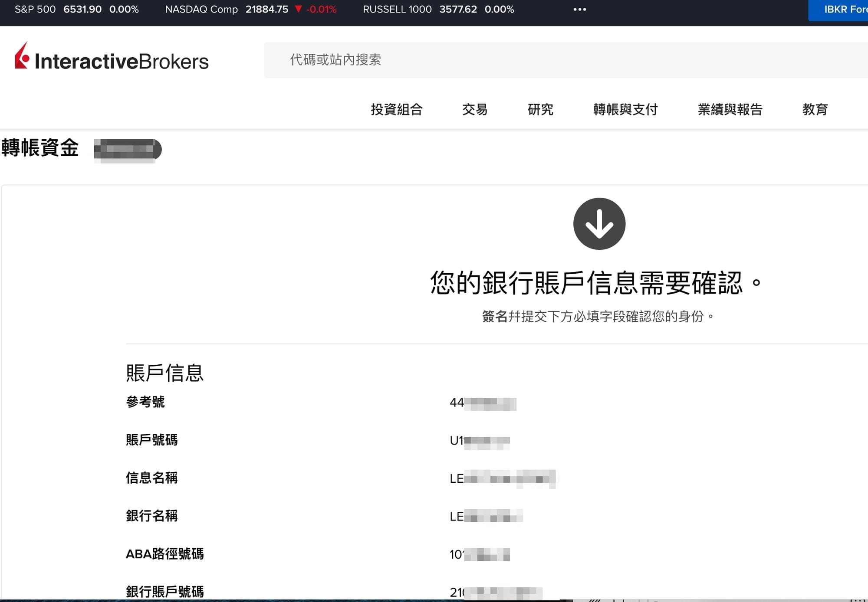Viewport: 868px width, 602px height.
Task: Click the 參考號 reference number value
Action: click(x=483, y=403)
